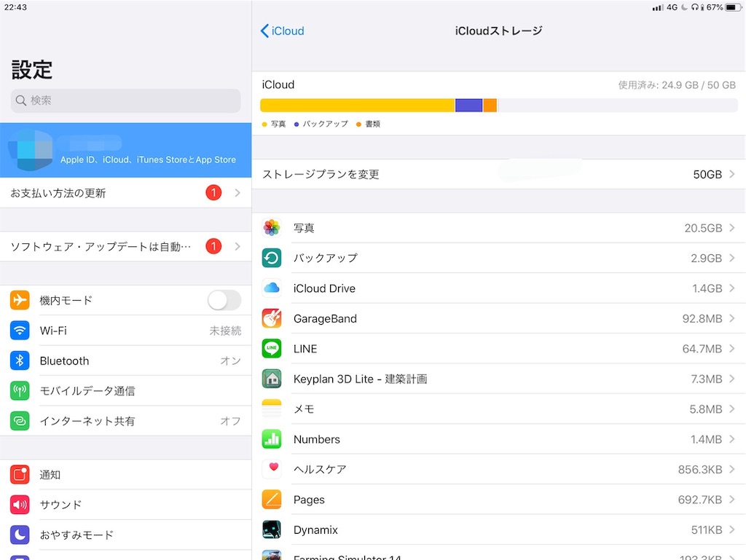Tap the 検索 search field

click(125, 100)
